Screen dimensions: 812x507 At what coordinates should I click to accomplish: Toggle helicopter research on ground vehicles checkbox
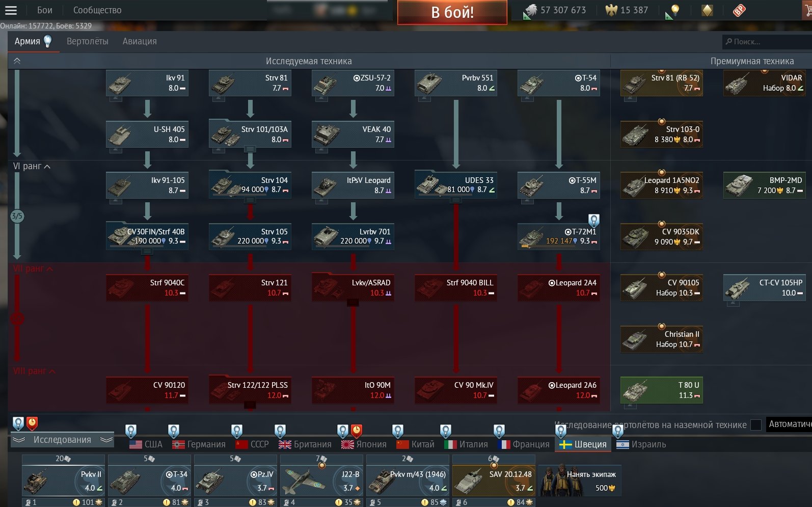coord(756,424)
